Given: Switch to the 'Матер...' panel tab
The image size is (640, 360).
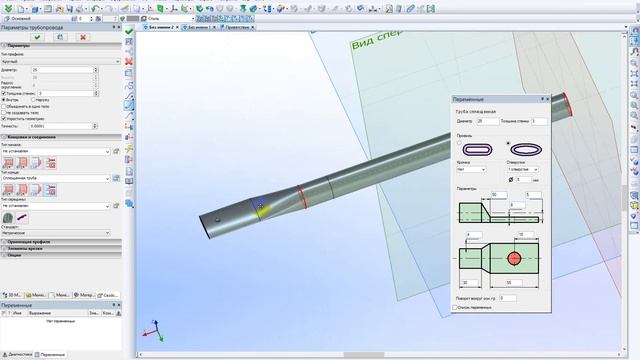Looking at the screenshot, I should click(83, 295).
